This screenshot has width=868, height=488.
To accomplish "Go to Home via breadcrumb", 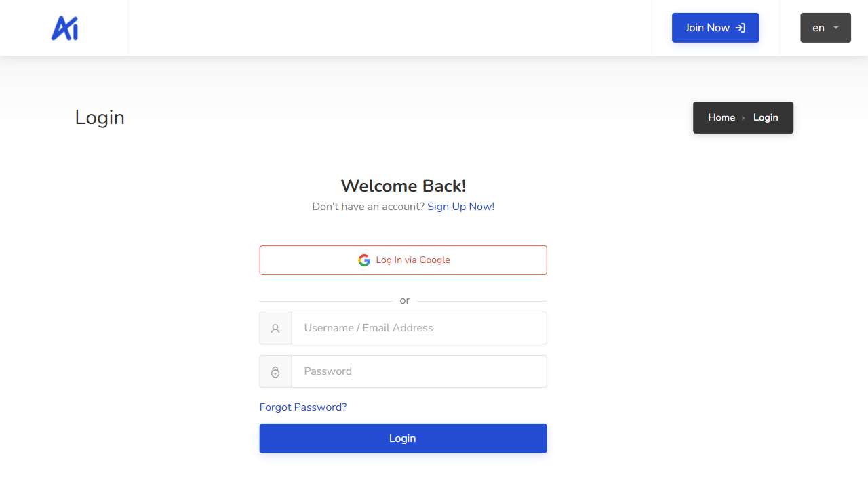I will [x=721, y=117].
